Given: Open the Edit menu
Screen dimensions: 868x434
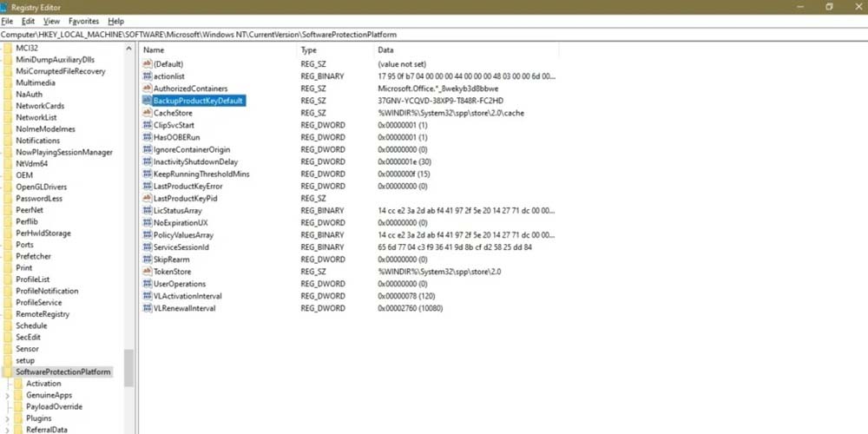Looking at the screenshot, I should click(29, 21).
